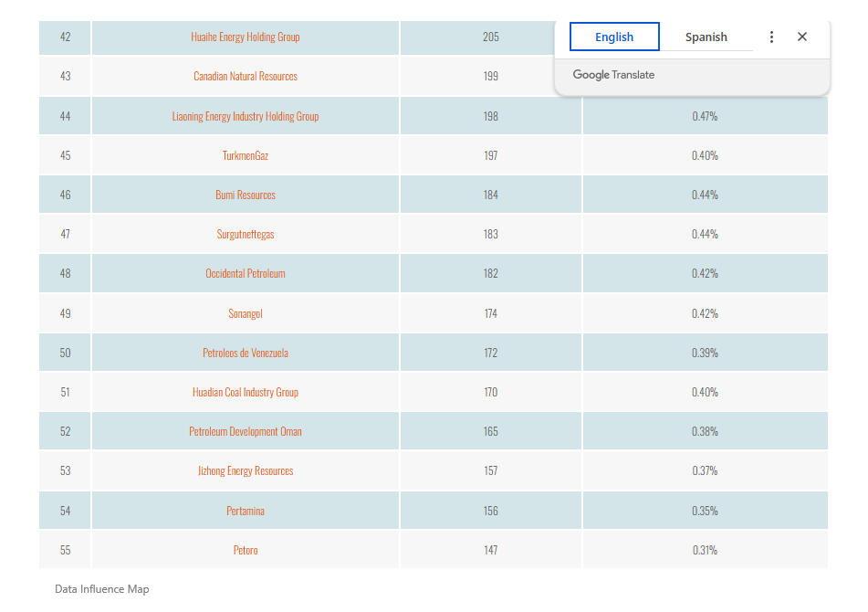Switch translation to Spanish tab
The image size is (868, 612).
(706, 37)
